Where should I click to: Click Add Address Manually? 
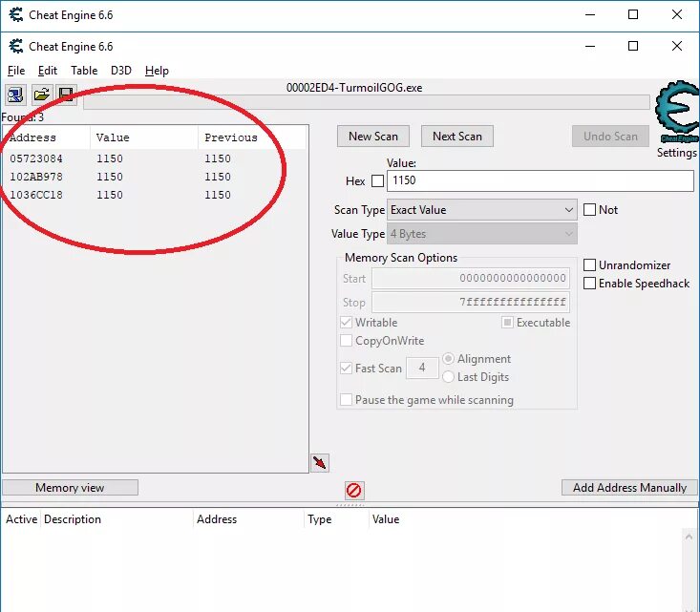coord(629,488)
